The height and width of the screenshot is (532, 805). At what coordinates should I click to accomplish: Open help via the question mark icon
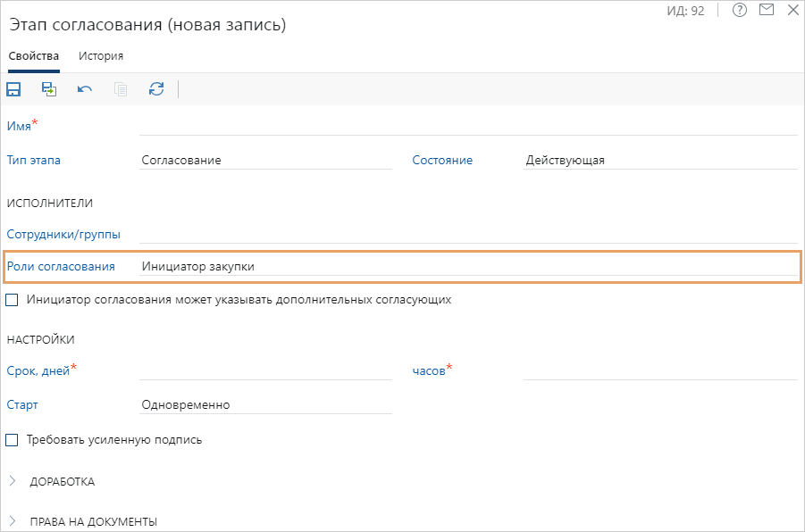738,11
